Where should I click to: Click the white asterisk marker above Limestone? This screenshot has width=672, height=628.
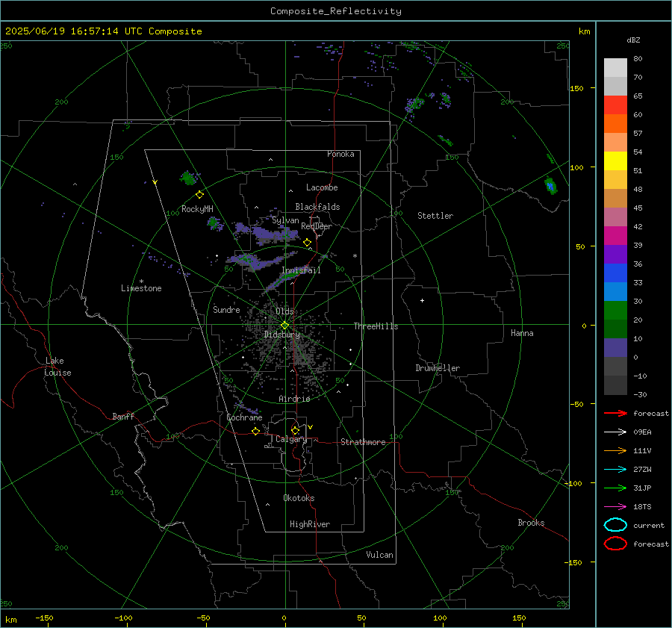[x=141, y=282]
